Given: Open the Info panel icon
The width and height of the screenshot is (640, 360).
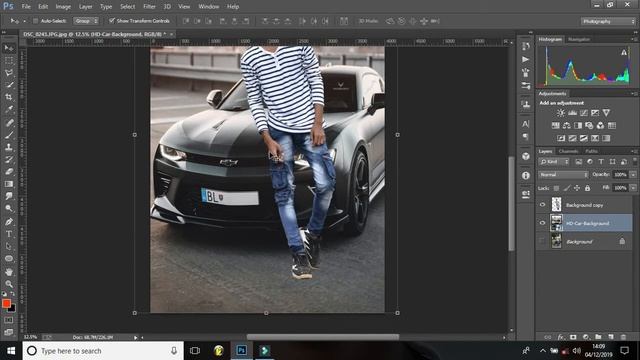Looking at the screenshot, I should (525, 176).
